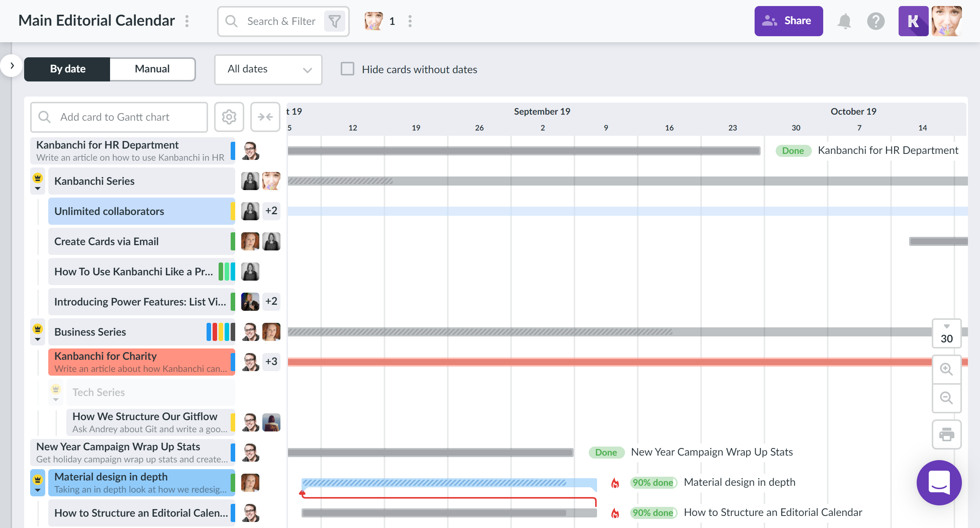Open How We Structure Our Gitflow card
This screenshot has width=980, height=528.
(151, 422)
